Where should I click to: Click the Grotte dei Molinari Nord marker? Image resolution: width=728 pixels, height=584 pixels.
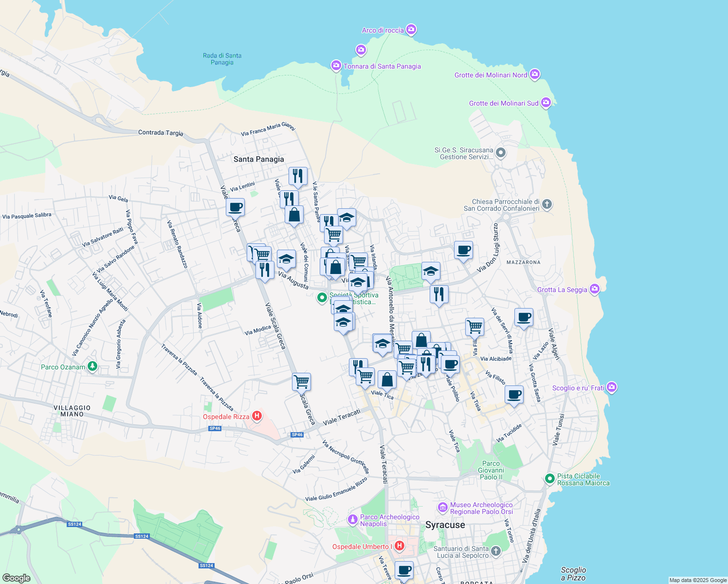534,74
